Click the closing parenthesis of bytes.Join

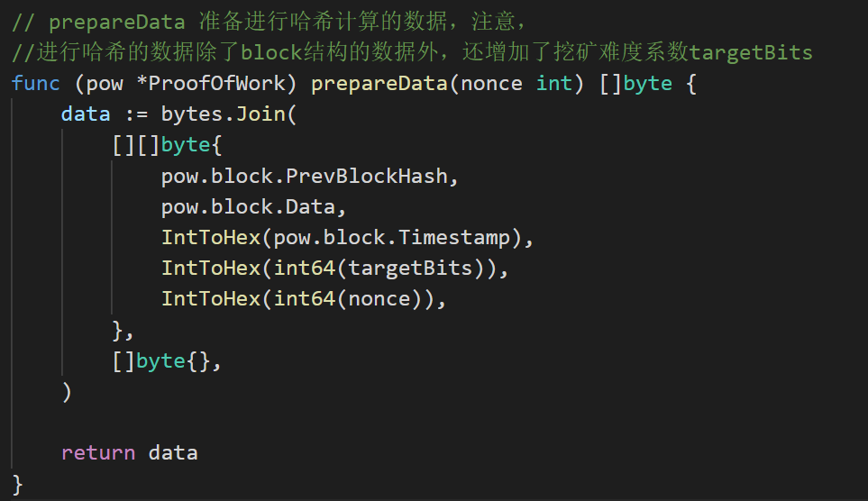(x=67, y=392)
